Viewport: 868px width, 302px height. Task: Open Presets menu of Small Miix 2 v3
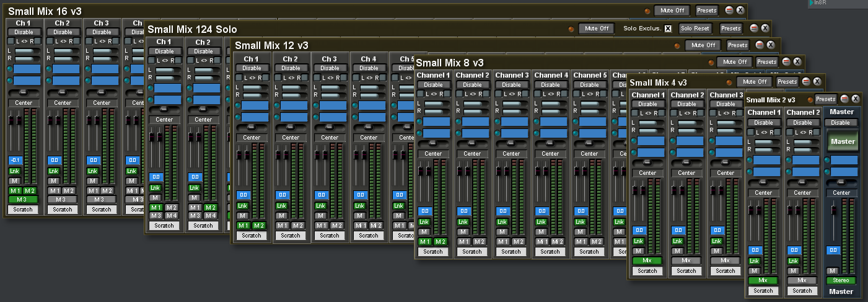coord(825,99)
